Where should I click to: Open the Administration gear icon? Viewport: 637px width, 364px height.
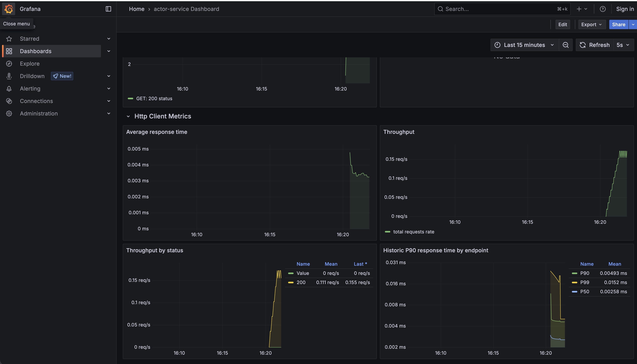tap(9, 113)
